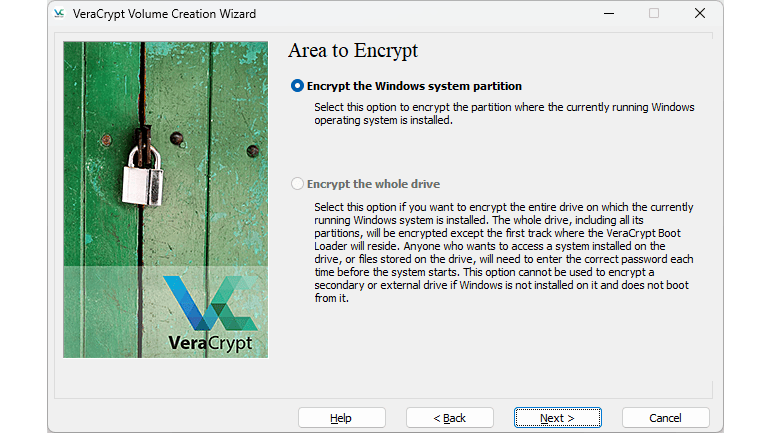Minimize the Volume Creation Wizard window
770x433 pixels.
tap(608, 14)
